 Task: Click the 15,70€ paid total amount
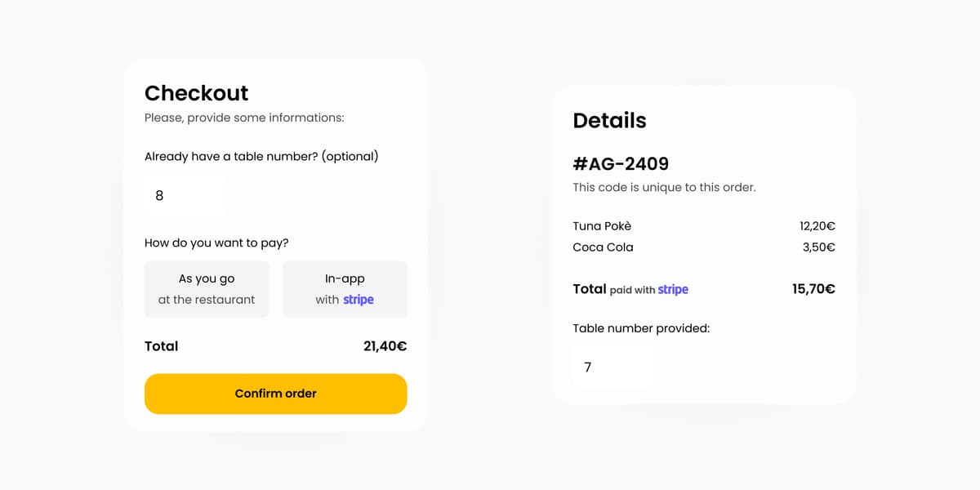813,288
